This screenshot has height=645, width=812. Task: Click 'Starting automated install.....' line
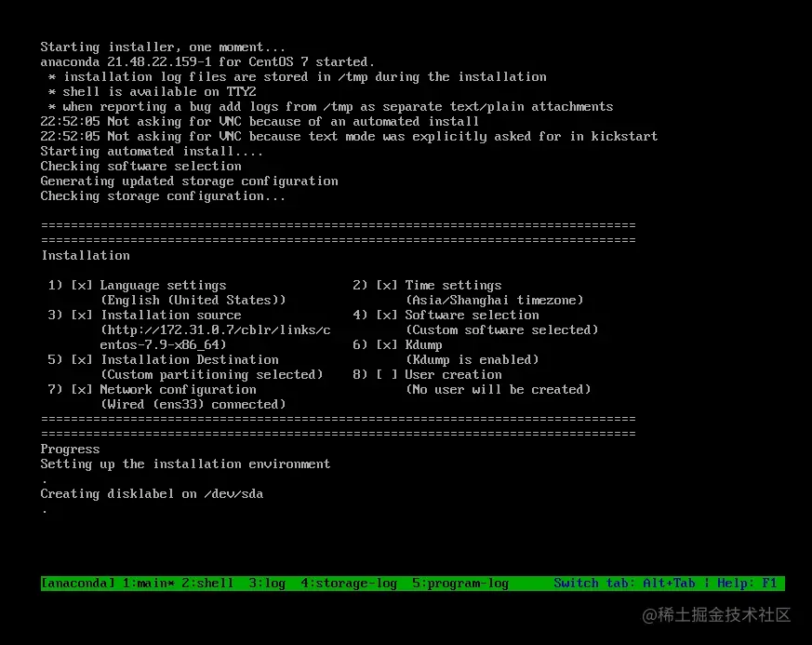(152, 152)
